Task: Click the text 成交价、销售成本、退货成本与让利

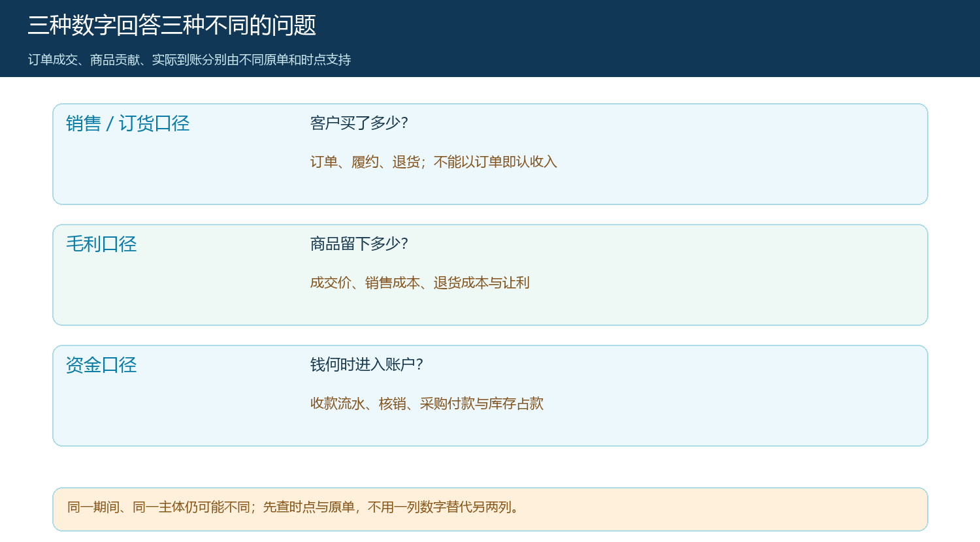Action: (420, 283)
